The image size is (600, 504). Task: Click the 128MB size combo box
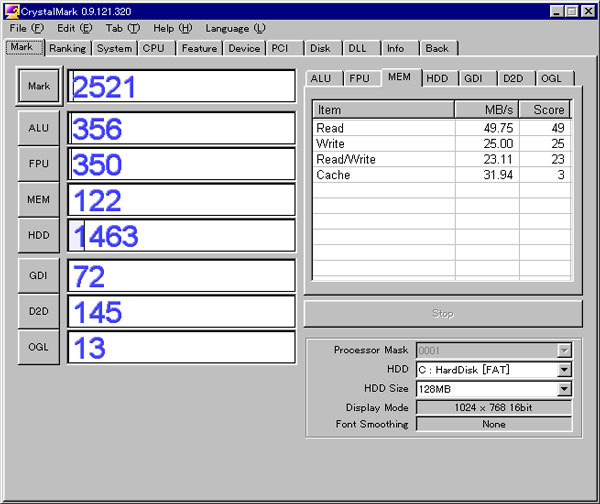click(x=494, y=389)
